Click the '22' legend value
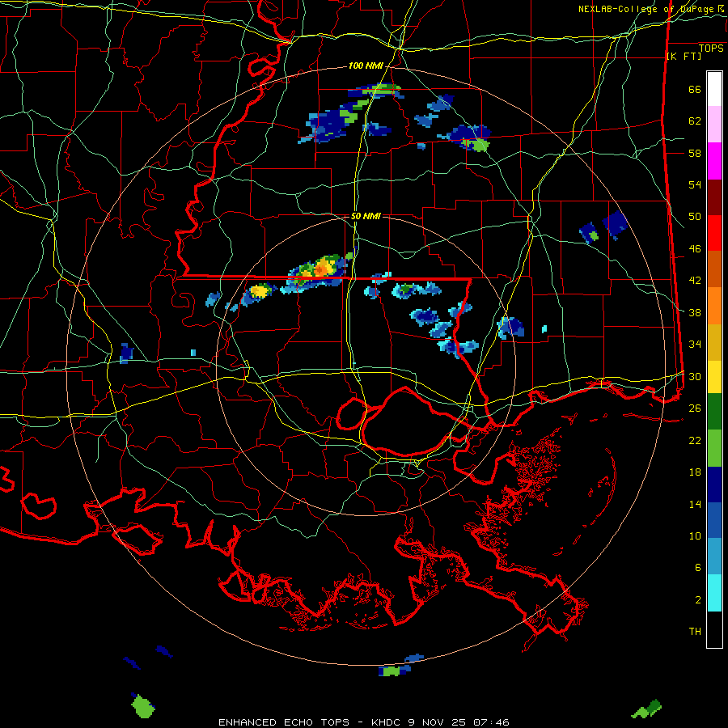This screenshot has width=728, height=728. (x=695, y=440)
